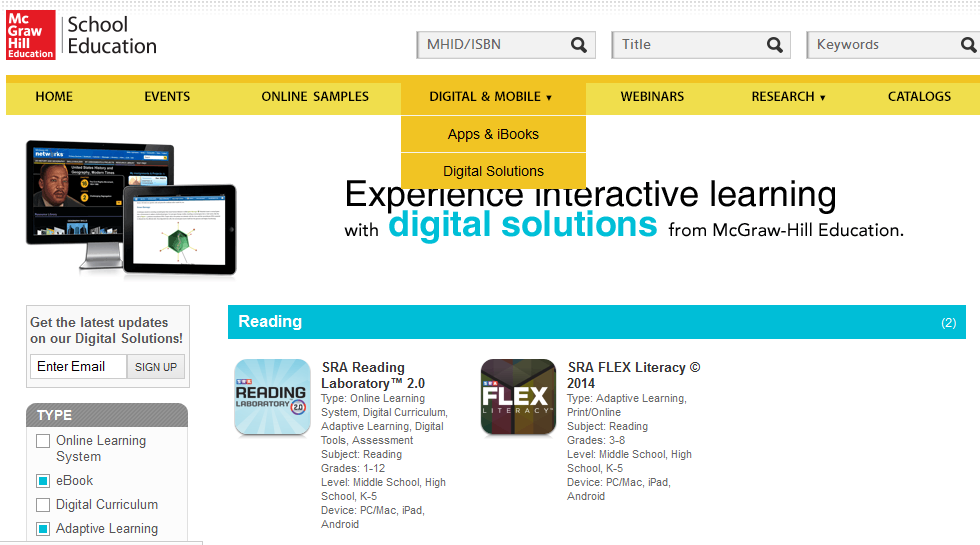980x545 pixels.
Task: Uncheck the eBook checkbox
Action: coord(43,481)
